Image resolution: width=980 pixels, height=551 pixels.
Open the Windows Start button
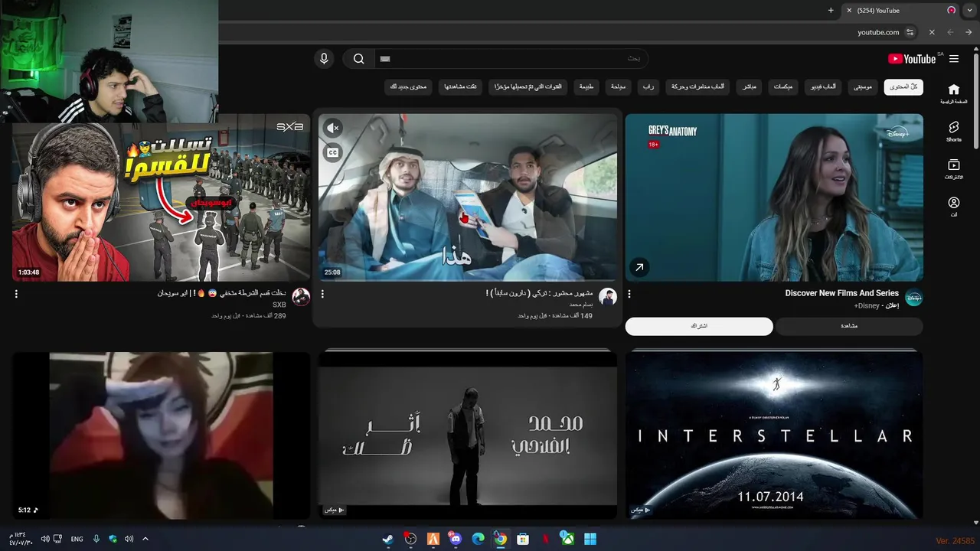[590, 539]
